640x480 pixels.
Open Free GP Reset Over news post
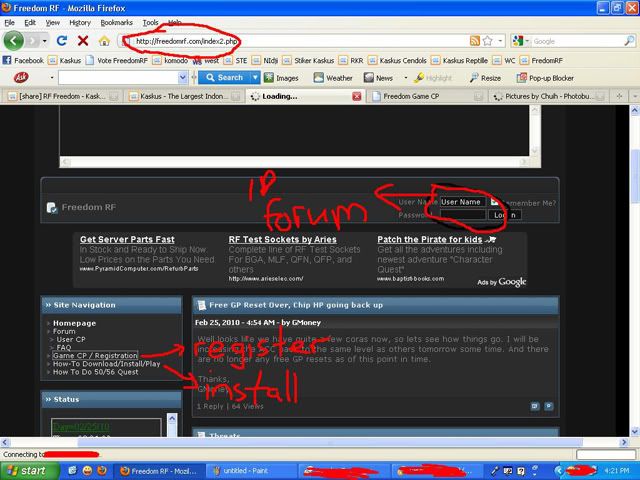296,305
